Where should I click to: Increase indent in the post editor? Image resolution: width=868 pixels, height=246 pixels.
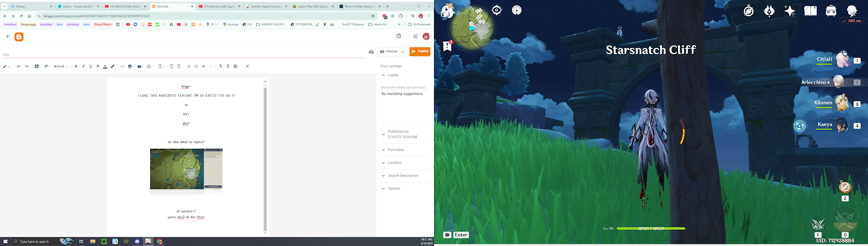(x=171, y=66)
